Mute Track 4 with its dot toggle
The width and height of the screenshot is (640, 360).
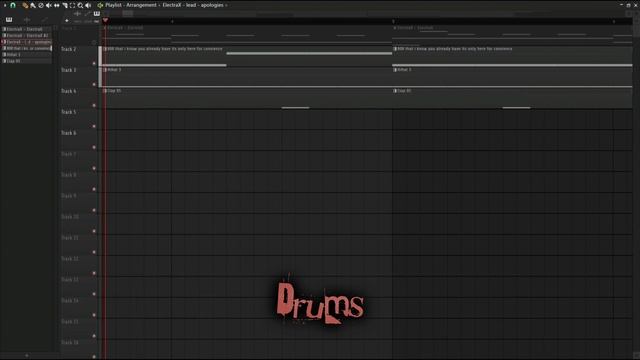(94, 105)
